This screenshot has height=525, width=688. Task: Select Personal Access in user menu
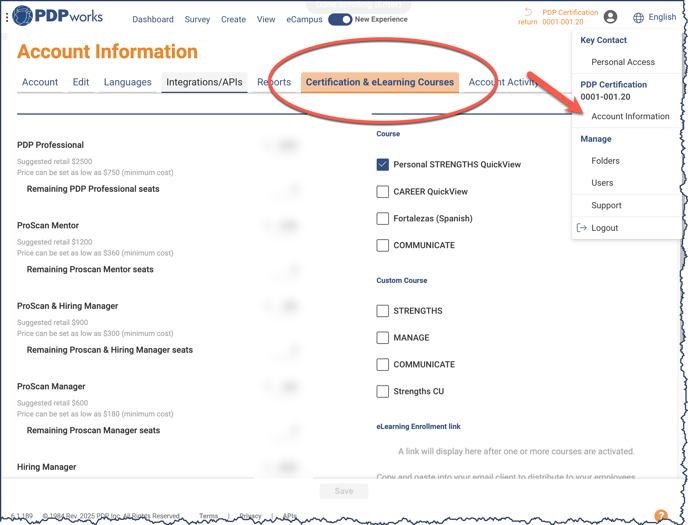coord(623,62)
